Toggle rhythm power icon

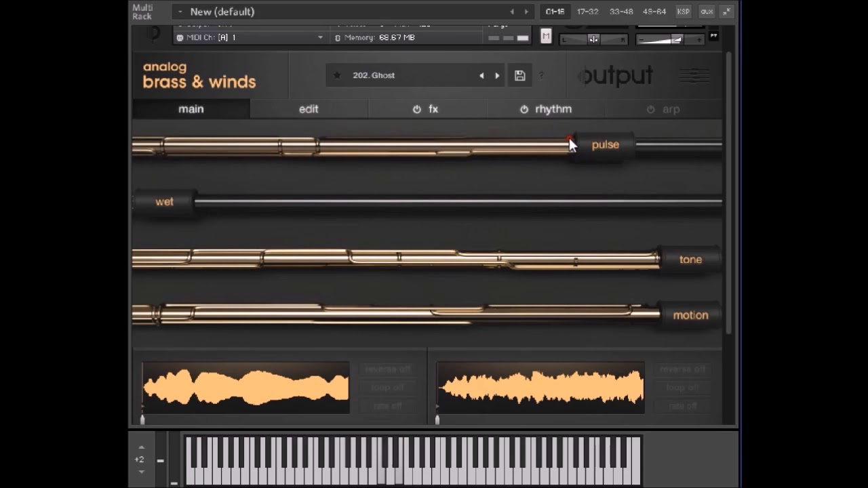[524, 109]
